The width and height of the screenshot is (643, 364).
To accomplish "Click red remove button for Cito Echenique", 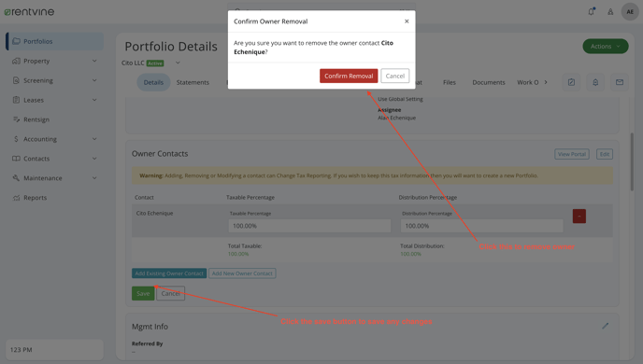I will pyautogui.click(x=579, y=217).
